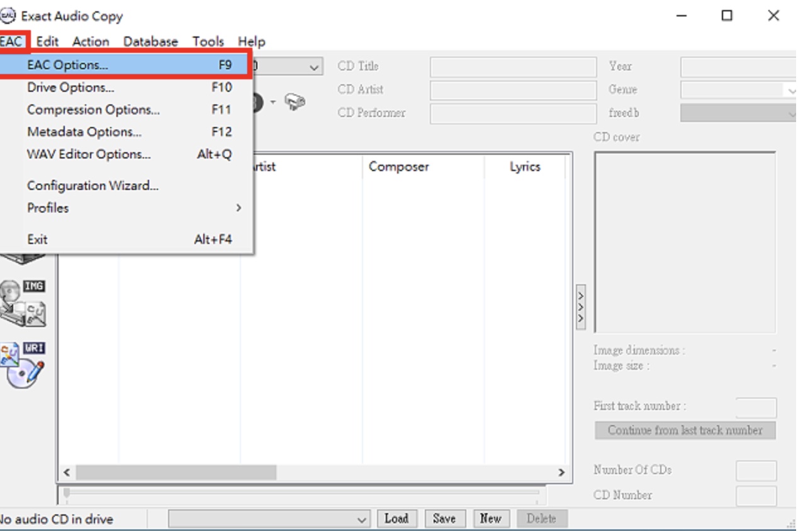
Task: Choose Drive Options... from the menu
Action: (x=126, y=87)
